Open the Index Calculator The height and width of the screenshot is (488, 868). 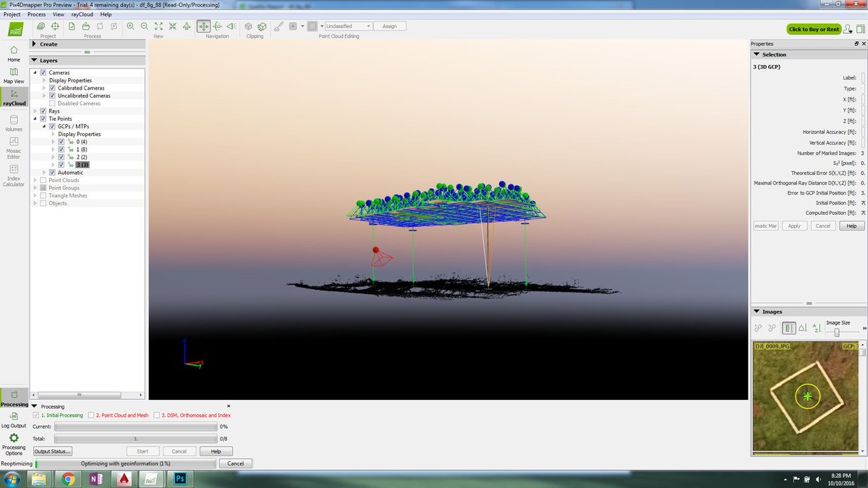point(14,175)
